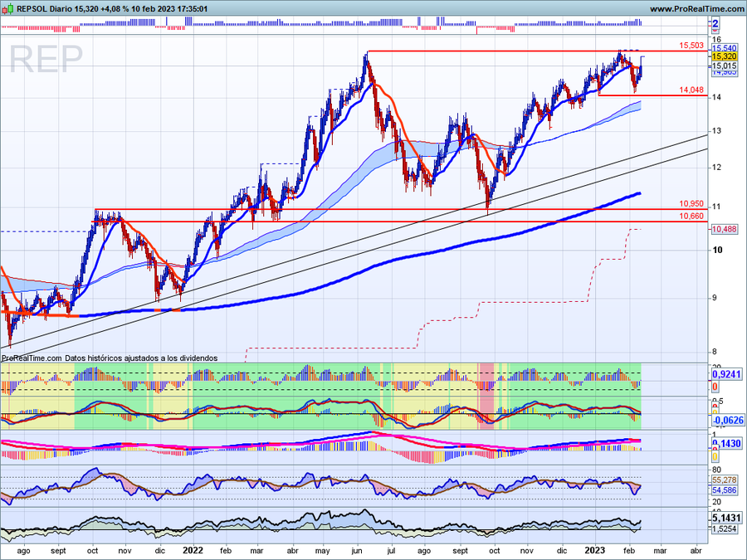Select the red 10,950 horizontal line label
747x560 pixels.
point(691,204)
